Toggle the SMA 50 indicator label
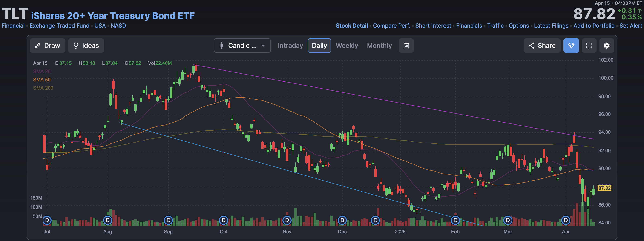Screen dimensions: 644x241 [x=42, y=80]
